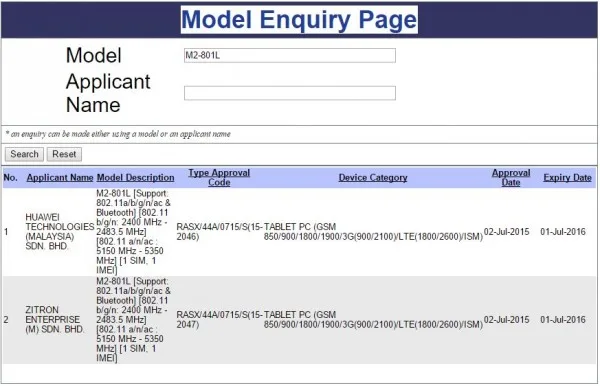The width and height of the screenshot is (600, 386).
Task: Click Huawei row expiry date 01-Jul-2016
Action: pos(563,231)
